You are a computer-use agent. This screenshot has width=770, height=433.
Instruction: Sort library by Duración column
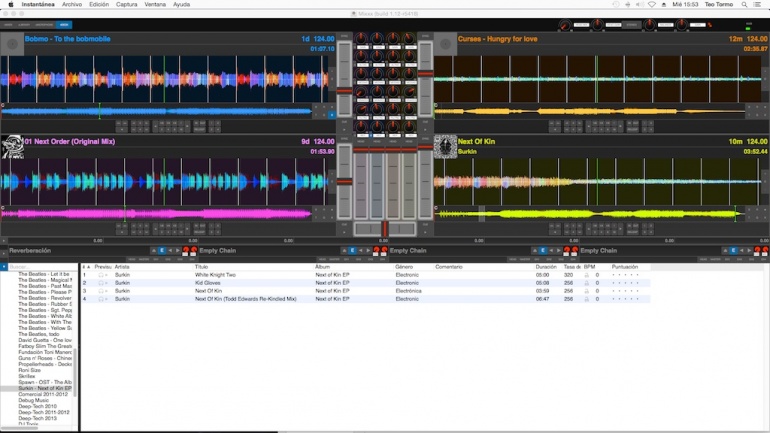(x=546, y=267)
